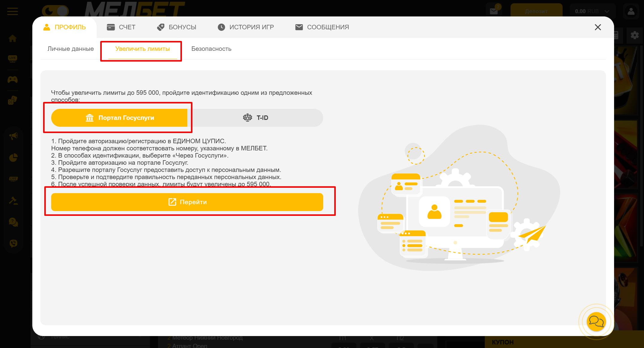This screenshot has width=644, height=348.
Task: Click the heading text about лимиты до 595 000
Action: pyautogui.click(x=182, y=96)
